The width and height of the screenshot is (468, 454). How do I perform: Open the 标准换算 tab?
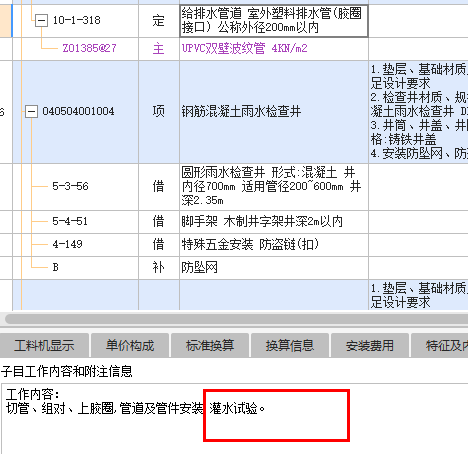[210, 345]
